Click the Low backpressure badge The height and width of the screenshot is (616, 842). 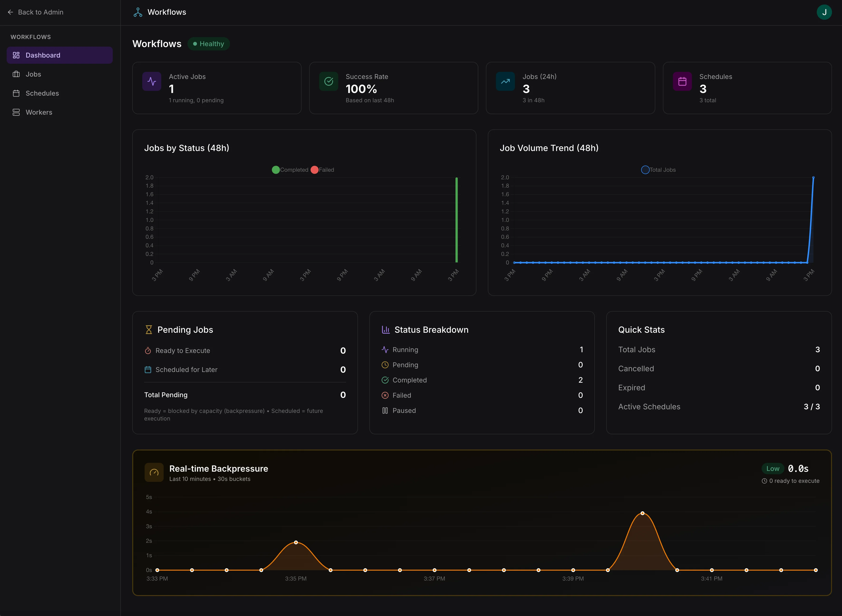tap(773, 469)
